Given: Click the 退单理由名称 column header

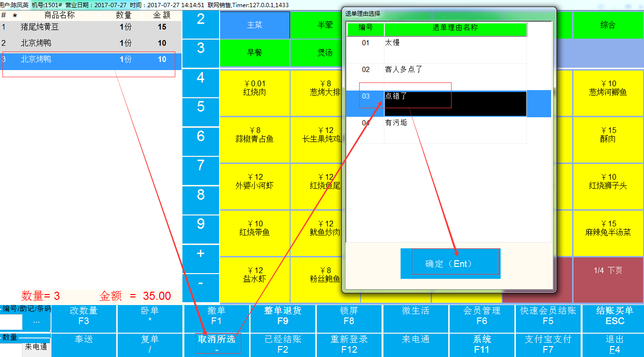Looking at the screenshot, I should [x=455, y=30].
